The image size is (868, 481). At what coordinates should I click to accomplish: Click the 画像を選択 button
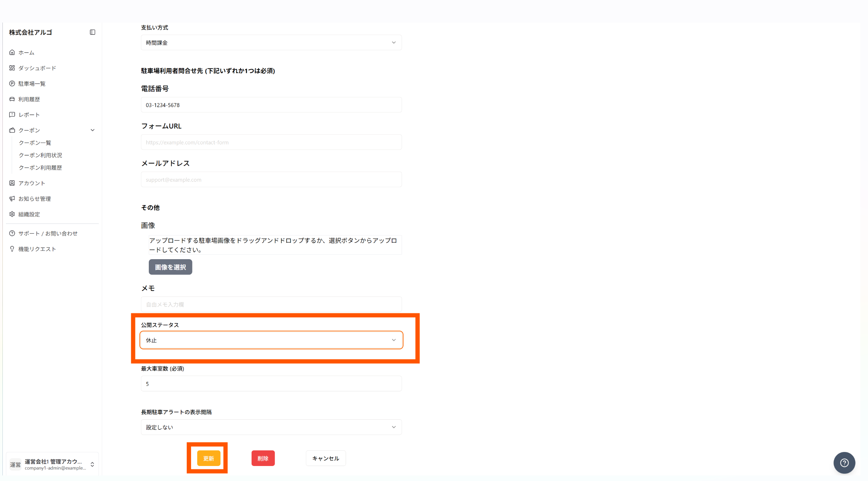[x=170, y=267]
